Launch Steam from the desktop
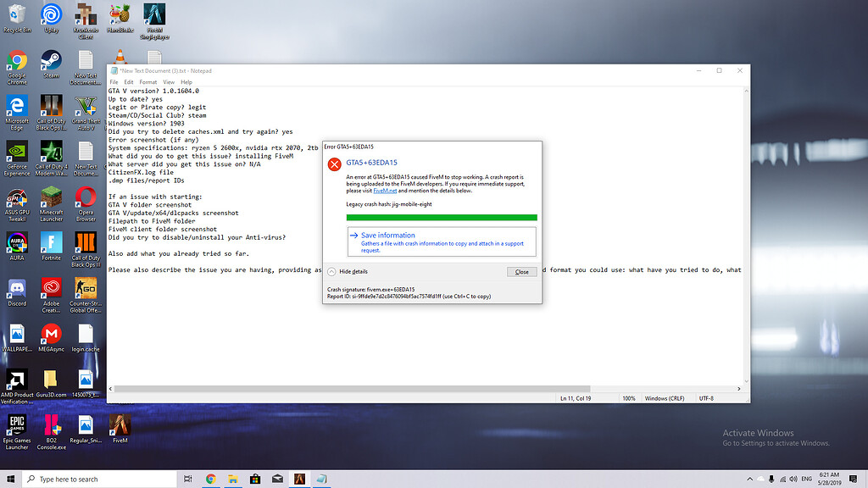Viewport: 868px width, 488px height. (50, 58)
